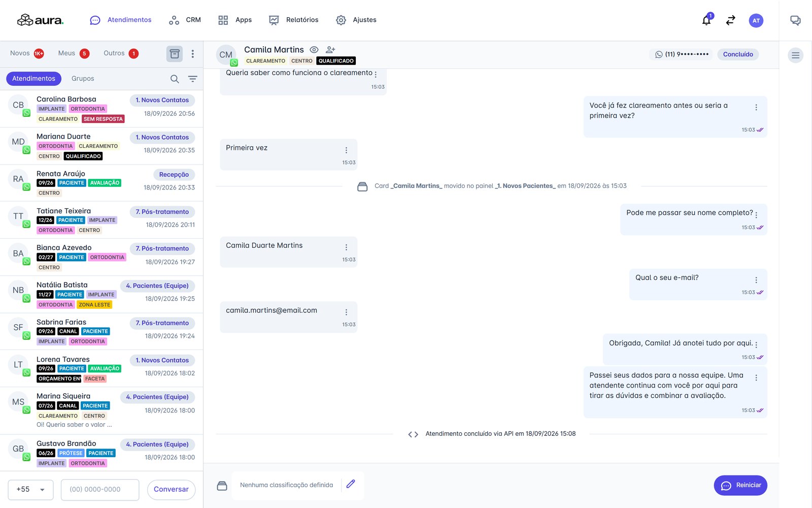This screenshot has height=508, width=812.
Task: Open options for the 'Qual o seu e-mail?' message
Action: 756,280
